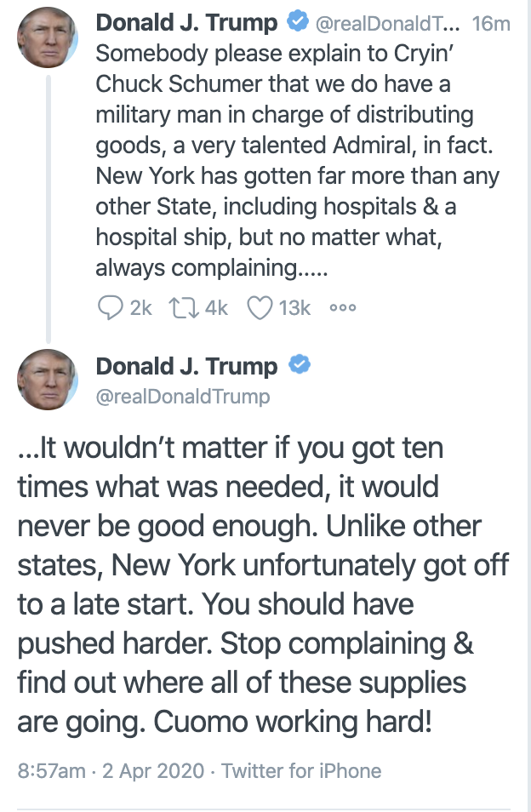The image size is (531, 812).
Task: Open the profile picture on the top tweet
Action: (x=48, y=37)
